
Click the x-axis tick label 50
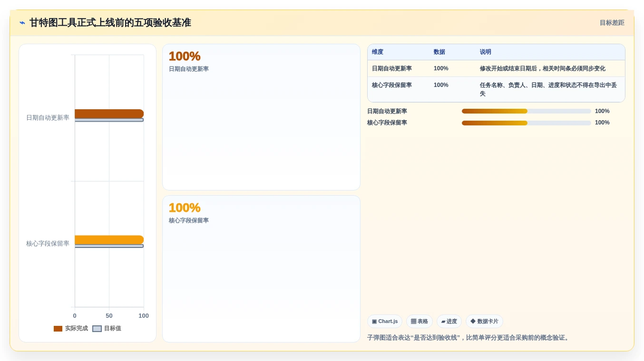click(x=109, y=316)
